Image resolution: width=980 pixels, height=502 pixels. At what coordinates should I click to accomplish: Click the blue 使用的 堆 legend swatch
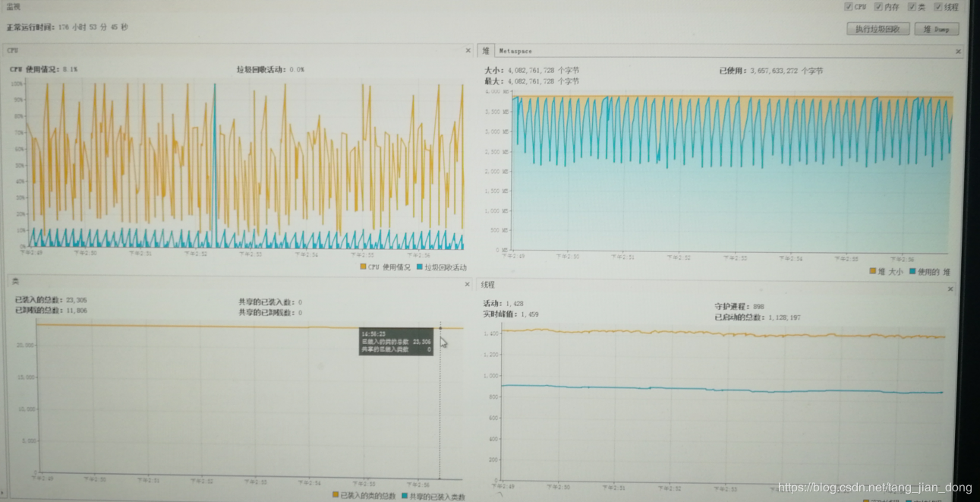[x=912, y=271]
